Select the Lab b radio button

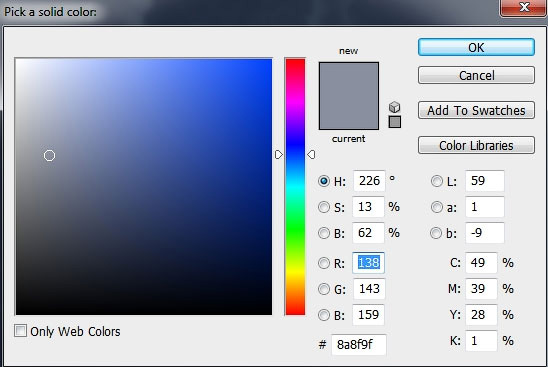pyautogui.click(x=437, y=233)
